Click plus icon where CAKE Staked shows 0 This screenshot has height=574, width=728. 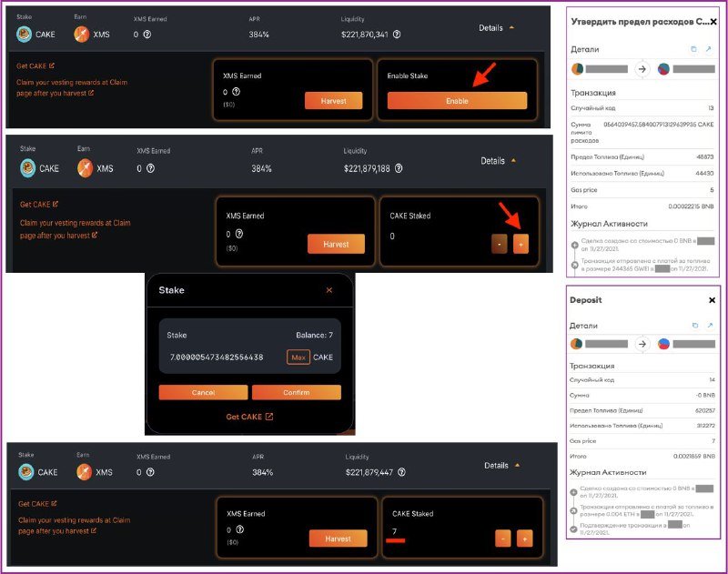coord(521,245)
